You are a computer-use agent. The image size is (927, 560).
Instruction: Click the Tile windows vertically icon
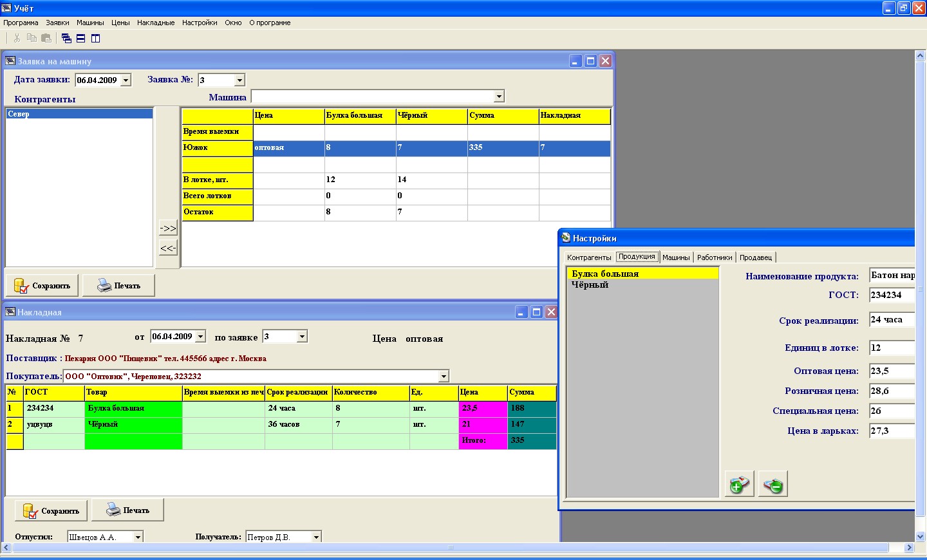point(96,39)
